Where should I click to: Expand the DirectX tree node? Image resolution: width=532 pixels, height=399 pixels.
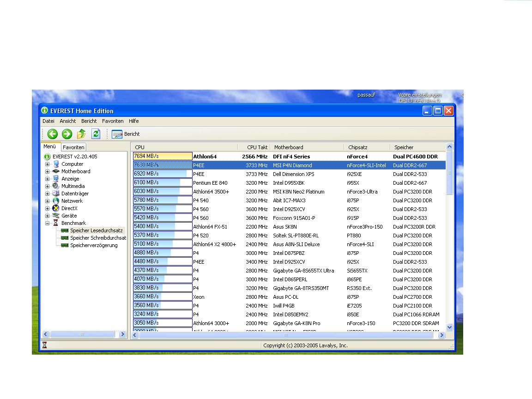48,209
